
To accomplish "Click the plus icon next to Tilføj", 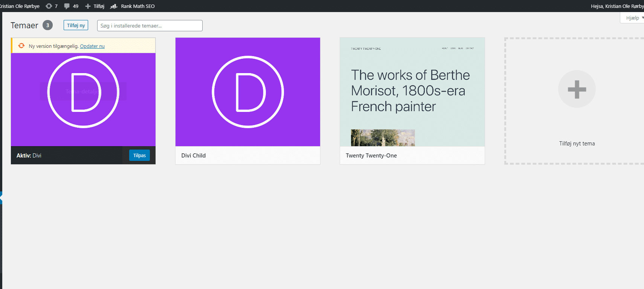I will (88, 6).
